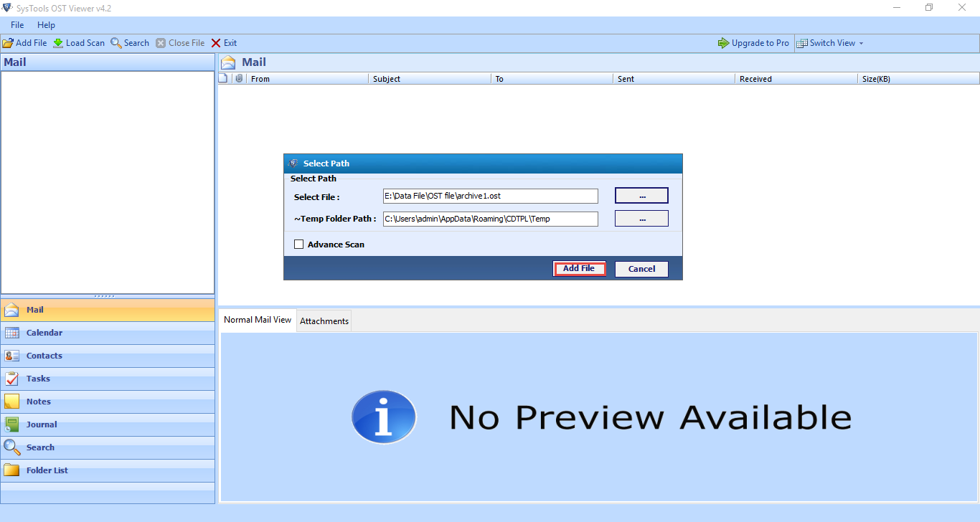Maximize the OST Viewer window

pos(929,8)
